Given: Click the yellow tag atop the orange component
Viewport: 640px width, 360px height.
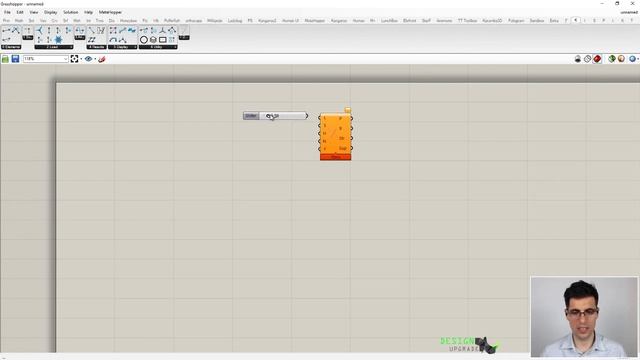Looking at the screenshot, I should pyautogui.click(x=348, y=110).
